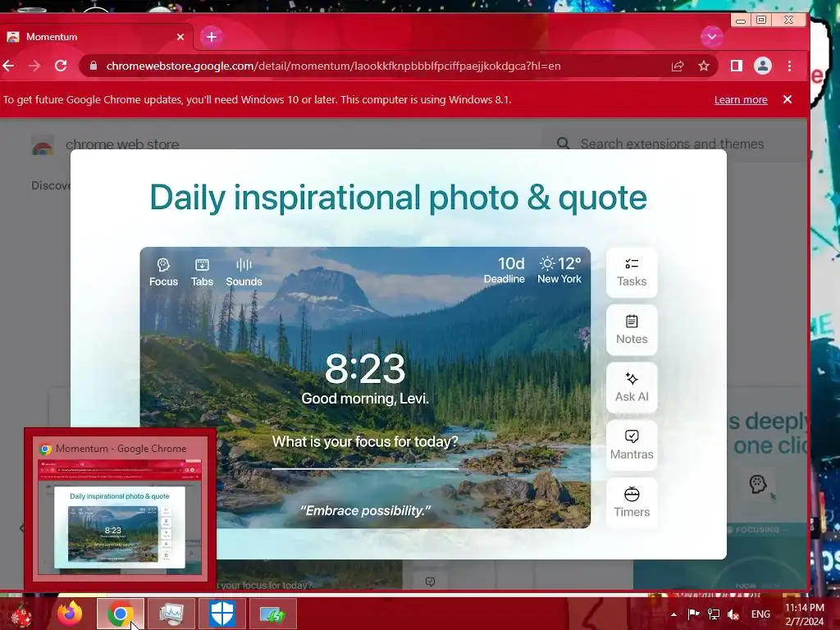
Task: Click the Action Center flag icon
Action: tap(693, 614)
